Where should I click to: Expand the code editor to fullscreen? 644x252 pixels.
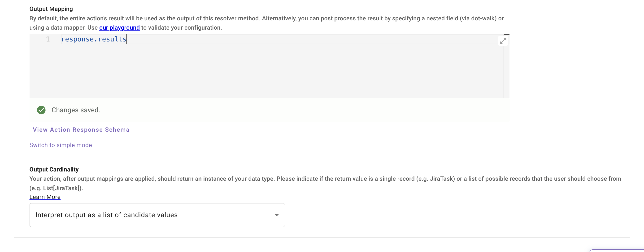[503, 40]
